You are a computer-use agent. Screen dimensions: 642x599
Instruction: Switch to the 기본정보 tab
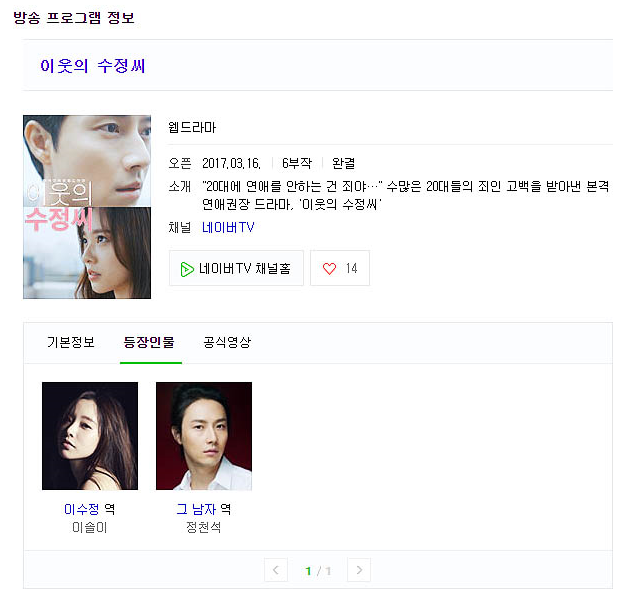coord(71,342)
